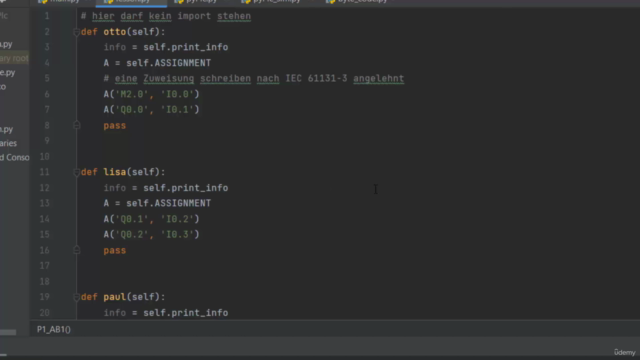Viewport: 640px width, 360px height.
Task: Click fold end marker at line 8 pass
Action: click(x=76, y=125)
